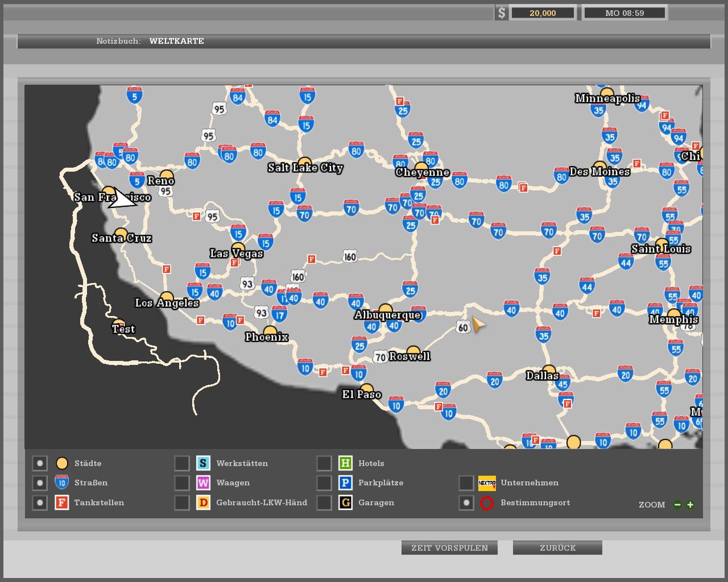Viewport: 728px width, 582px height.
Task: Click the Phoenix city marker
Action: coord(270,332)
